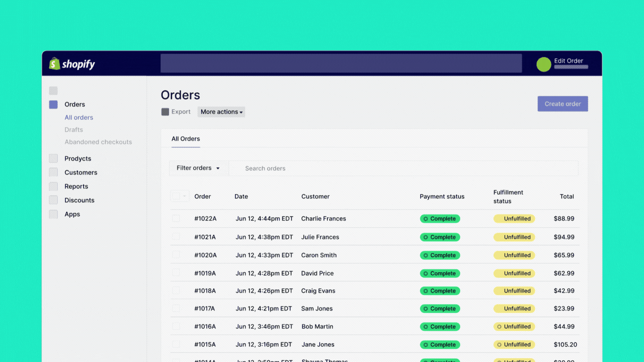The width and height of the screenshot is (644, 362).
Task: Click the Customers sidebar icon
Action: pos(53,173)
